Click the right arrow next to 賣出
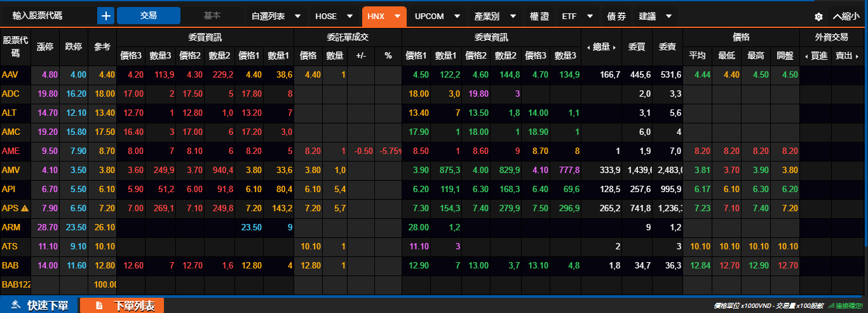 (x=857, y=56)
